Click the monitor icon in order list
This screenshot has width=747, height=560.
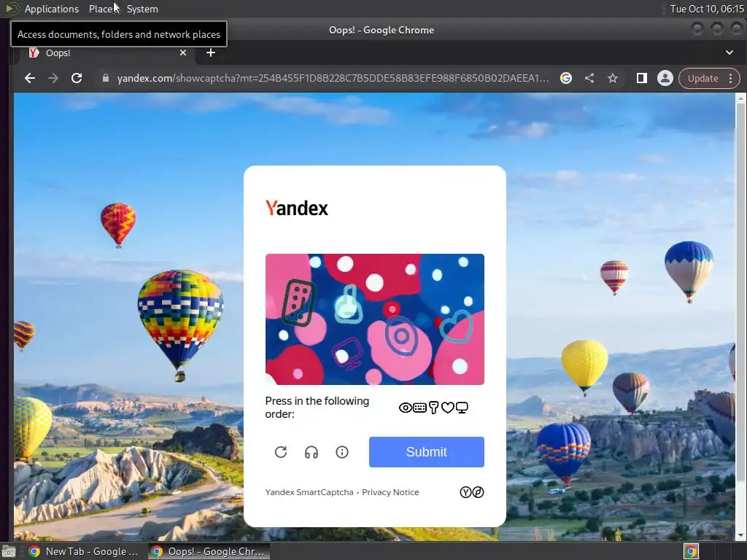tap(462, 408)
